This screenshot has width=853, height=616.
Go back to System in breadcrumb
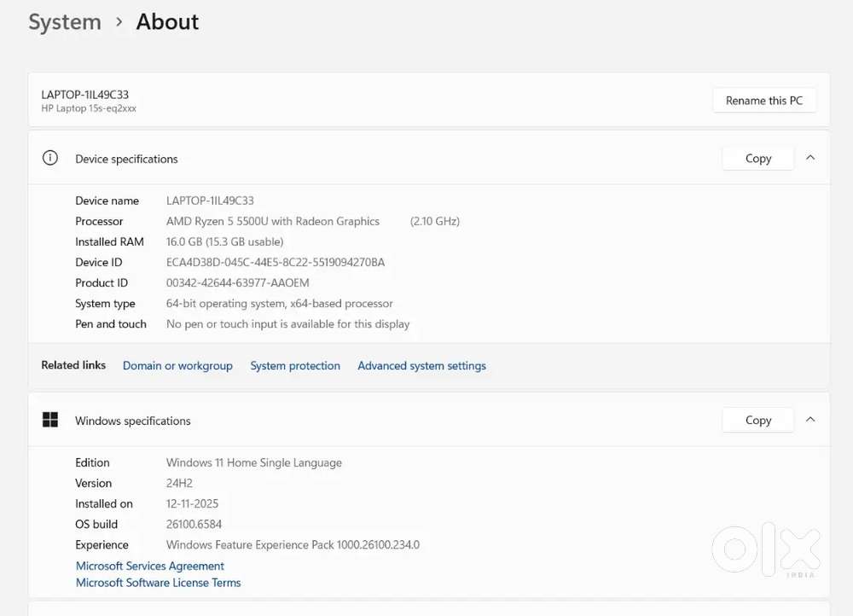(x=65, y=22)
